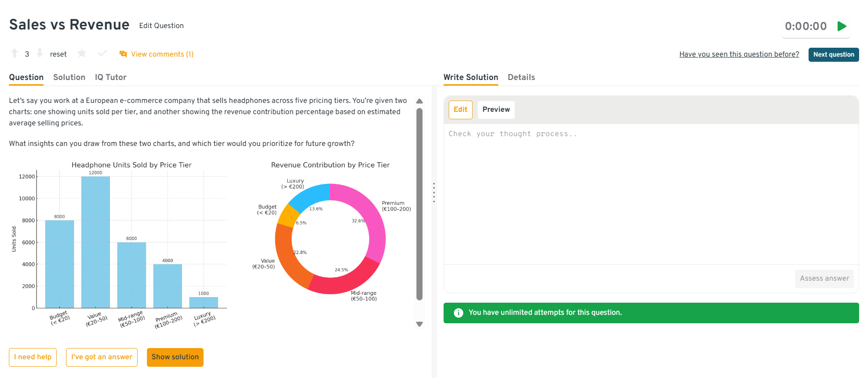Switch to the Solution tab
Image resolution: width=868 pixels, height=378 pixels.
(x=69, y=78)
